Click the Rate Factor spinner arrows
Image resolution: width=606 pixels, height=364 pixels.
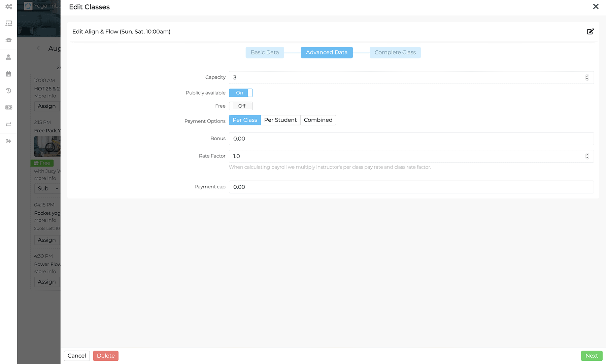tap(587, 156)
